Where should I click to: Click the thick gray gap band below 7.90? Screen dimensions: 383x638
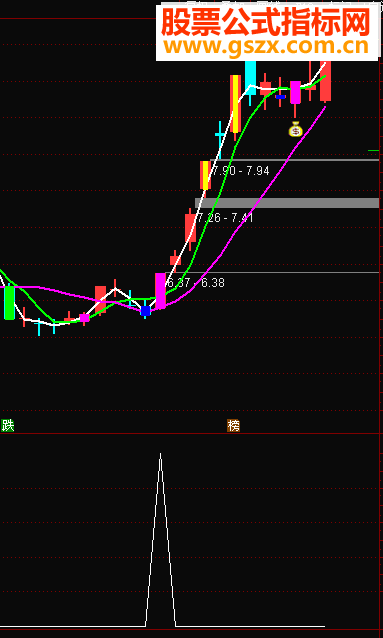pyautogui.click(x=287, y=203)
